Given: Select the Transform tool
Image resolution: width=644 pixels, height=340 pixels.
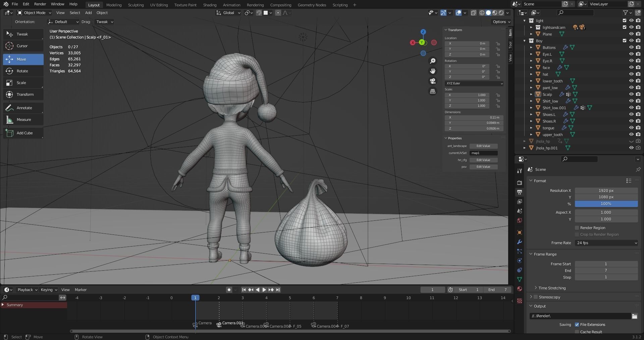Looking at the screenshot, I should click(x=23, y=94).
